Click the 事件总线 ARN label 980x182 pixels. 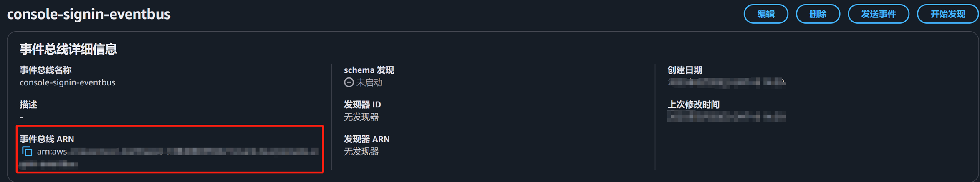(x=47, y=139)
